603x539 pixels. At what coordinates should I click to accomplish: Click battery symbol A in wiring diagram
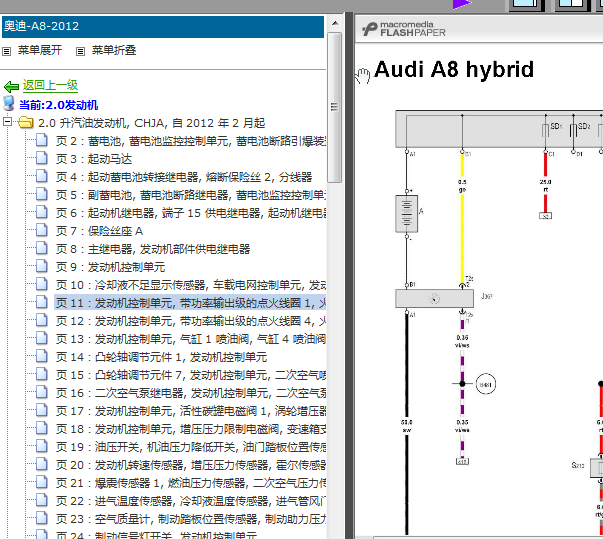406,214
